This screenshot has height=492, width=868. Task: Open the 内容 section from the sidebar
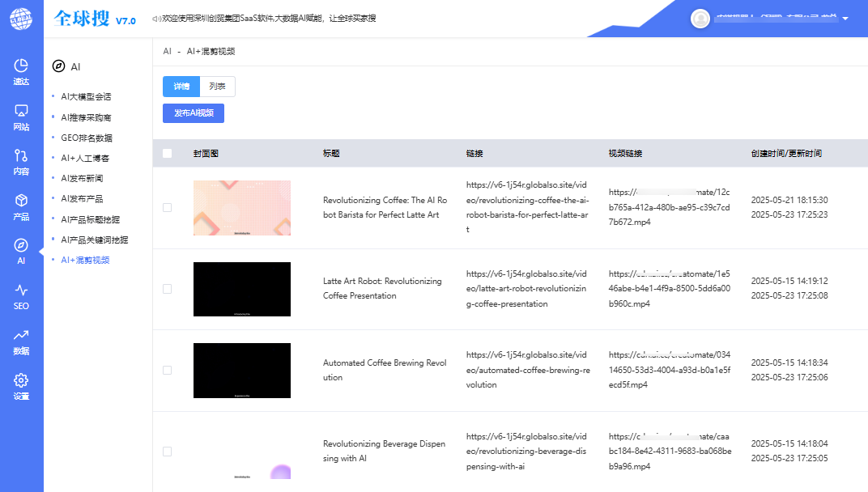pos(22,159)
